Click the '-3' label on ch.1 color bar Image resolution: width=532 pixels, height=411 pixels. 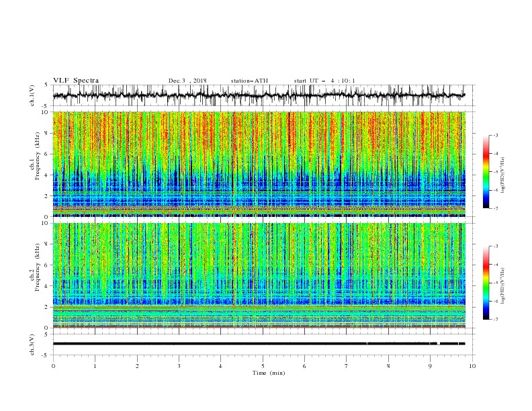(x=495, y=136)
